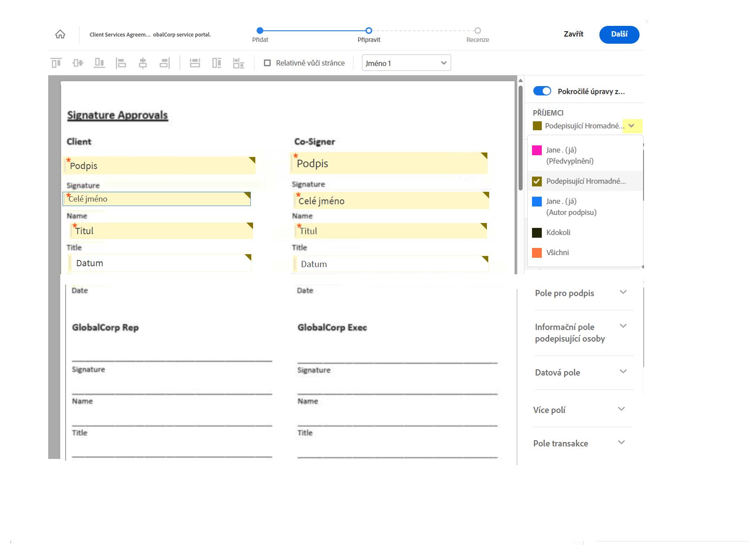
Task: Click the align bottom edges icon
Action: point(99,63)
